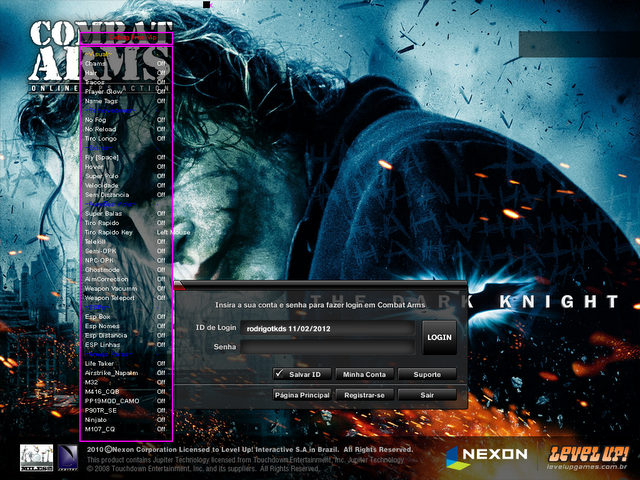
Task: Toggle the Tiro Longo Off value
Action: click(x=161, y=138)
